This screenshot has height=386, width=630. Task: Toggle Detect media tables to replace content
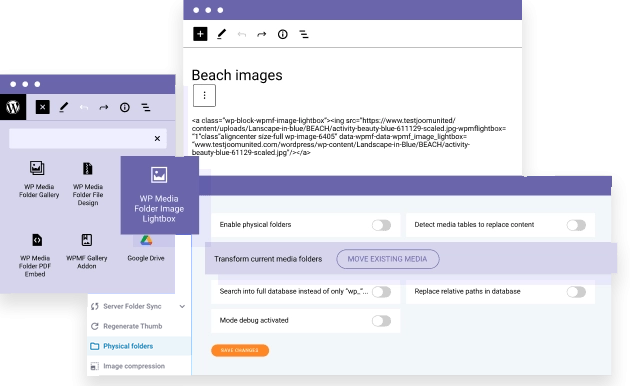pos(576,225)
